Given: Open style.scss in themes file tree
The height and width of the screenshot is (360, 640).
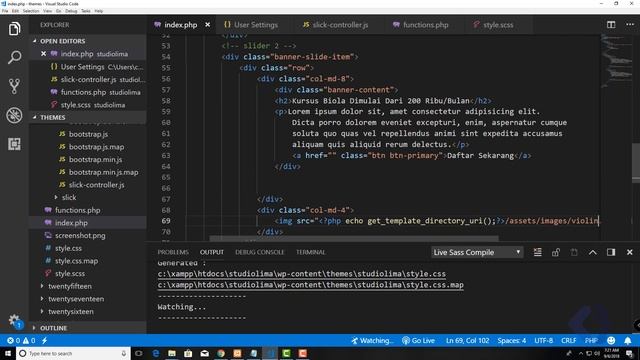Looking at the screenshot, I should [70, 273].
